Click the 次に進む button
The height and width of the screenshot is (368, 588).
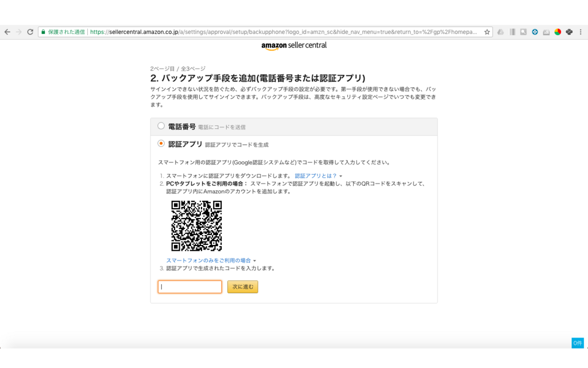coord(243,286)
